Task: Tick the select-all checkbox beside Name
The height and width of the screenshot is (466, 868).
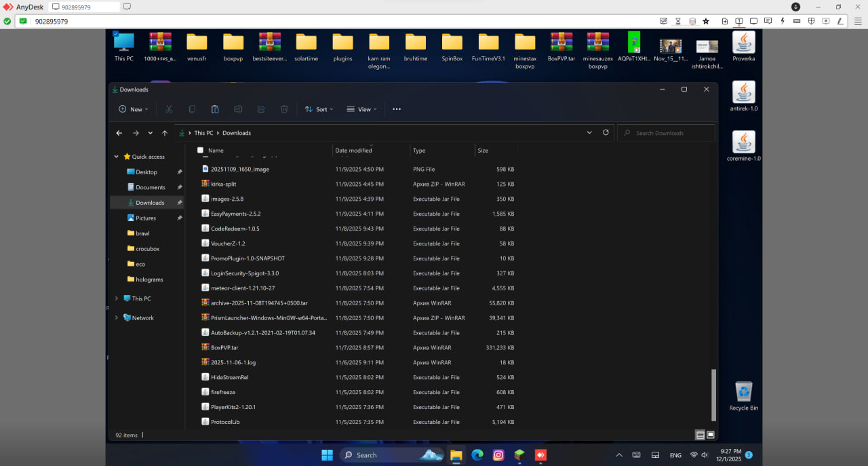Action: pos(200,151)
